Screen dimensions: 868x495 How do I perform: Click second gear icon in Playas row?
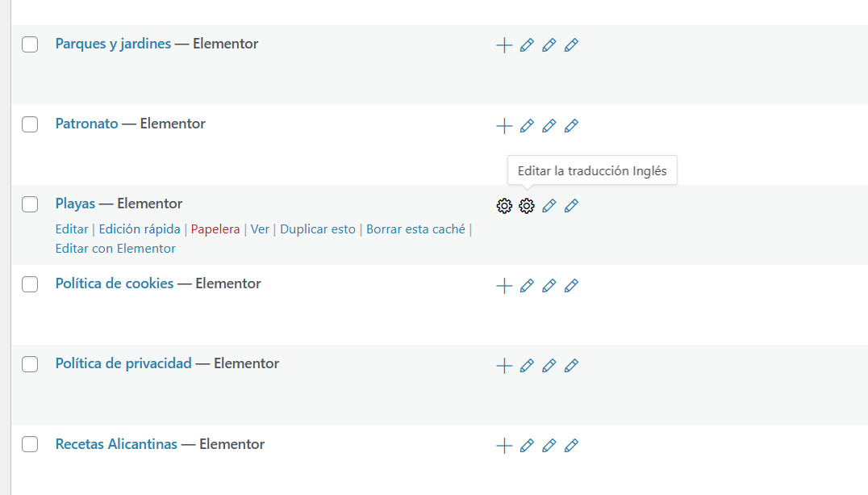click(527, 206)
